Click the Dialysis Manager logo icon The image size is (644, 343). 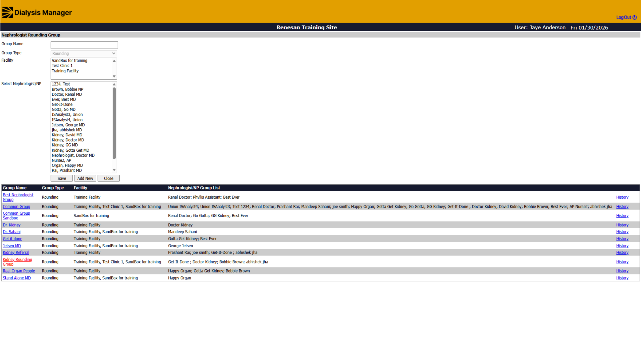(x=8, y=12)
